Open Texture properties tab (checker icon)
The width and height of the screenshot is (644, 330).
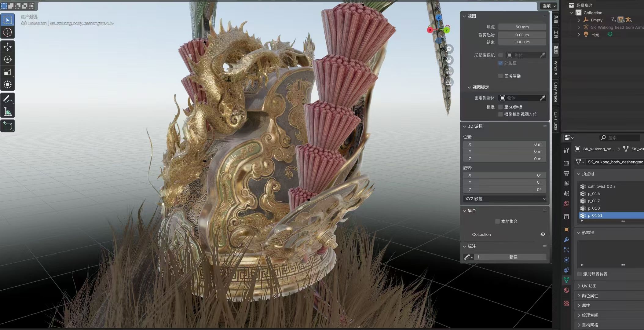pyautogui.click(x=566, y=303)
